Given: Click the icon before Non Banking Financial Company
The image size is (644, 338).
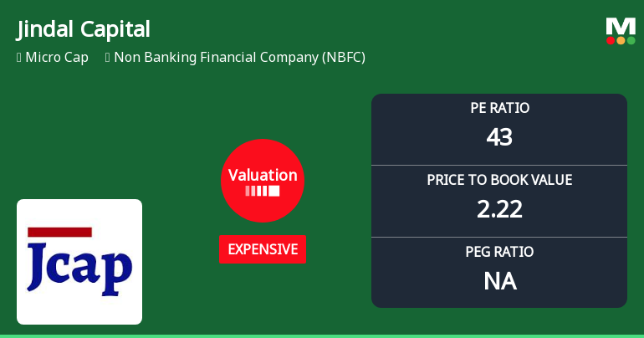Looking at the screenshot, I should (x=108, y=58).
